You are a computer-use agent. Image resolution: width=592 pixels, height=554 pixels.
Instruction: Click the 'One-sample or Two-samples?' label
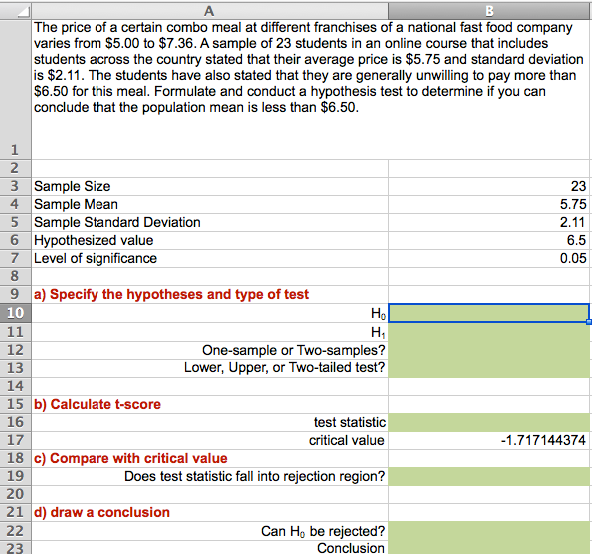294,350
